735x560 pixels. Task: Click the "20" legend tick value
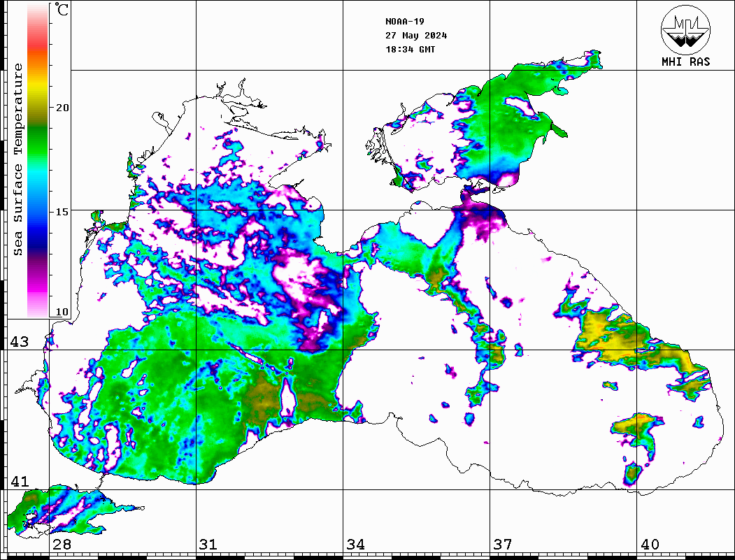[62, 108]
